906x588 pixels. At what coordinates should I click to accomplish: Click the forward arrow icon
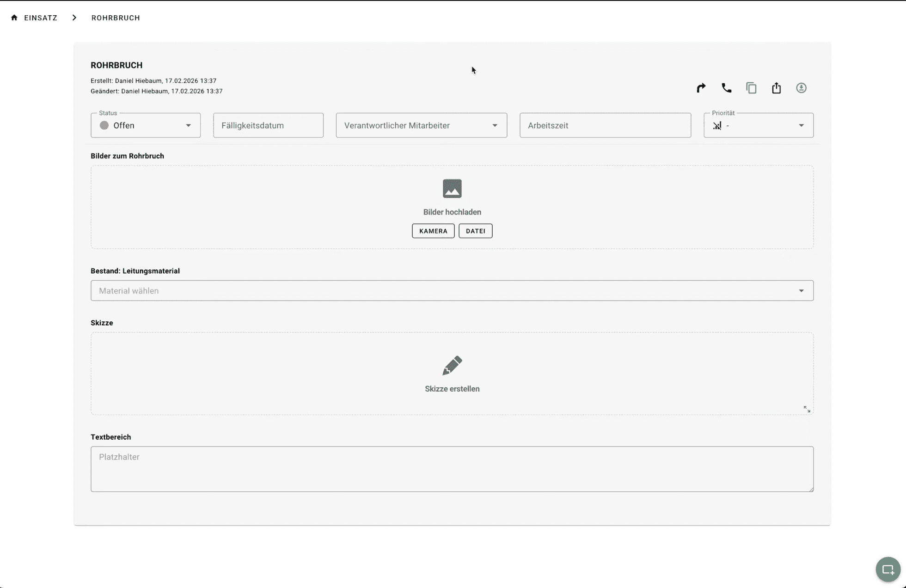[701, 88]
